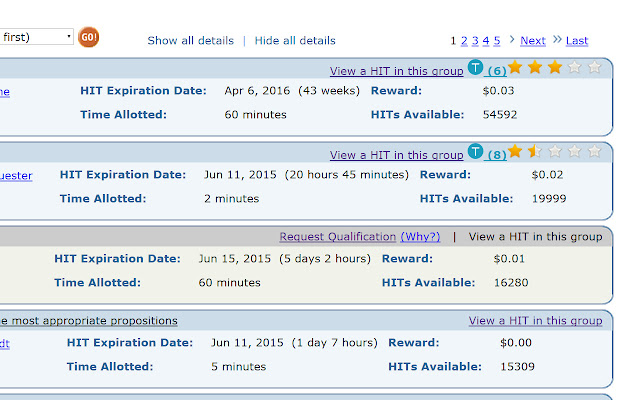640x400 pixels.
Task: Go to results page 2
Action: (464, 41)
